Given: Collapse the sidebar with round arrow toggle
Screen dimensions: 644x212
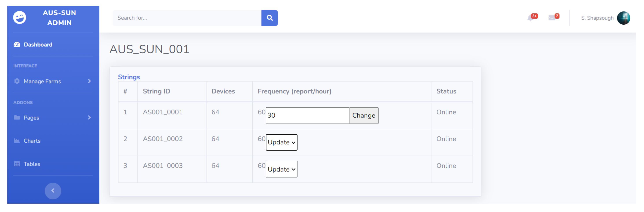Looking at the screenshot, I should click(53, 191).
